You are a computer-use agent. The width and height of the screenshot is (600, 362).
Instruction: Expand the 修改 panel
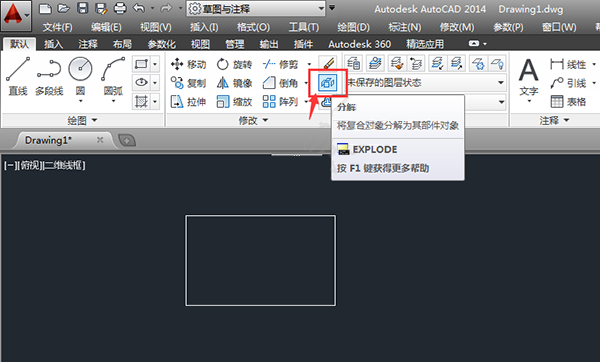pyautogui.click(x=253, y=121)
